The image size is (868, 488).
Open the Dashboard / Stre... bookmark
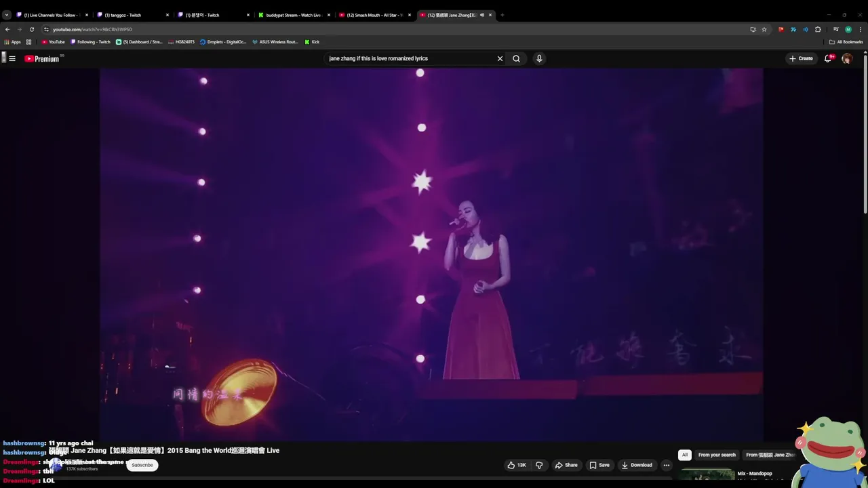pos(139,42)
